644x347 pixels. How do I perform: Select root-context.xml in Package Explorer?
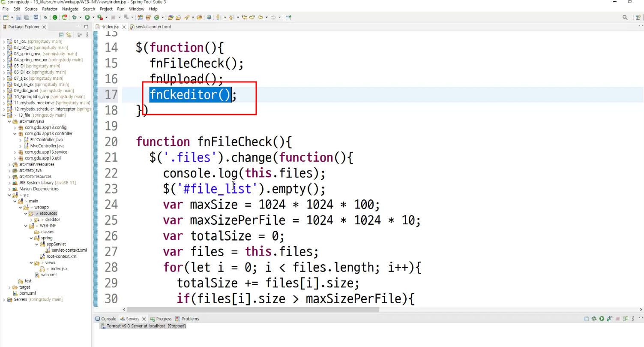tap(62, 256)
